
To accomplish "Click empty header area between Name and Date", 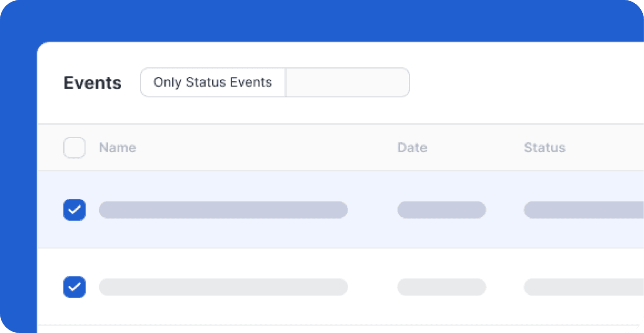I will (266, 148).
